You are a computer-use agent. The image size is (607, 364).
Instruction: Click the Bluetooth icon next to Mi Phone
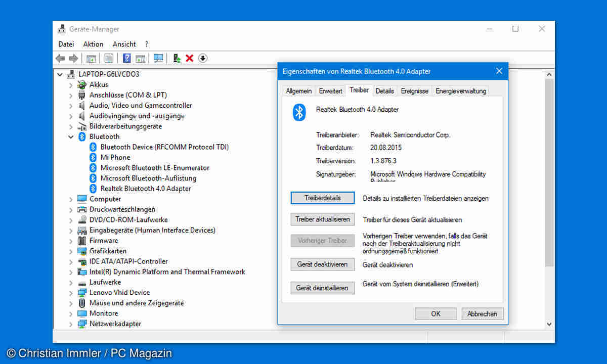click(x=93, y=157)
